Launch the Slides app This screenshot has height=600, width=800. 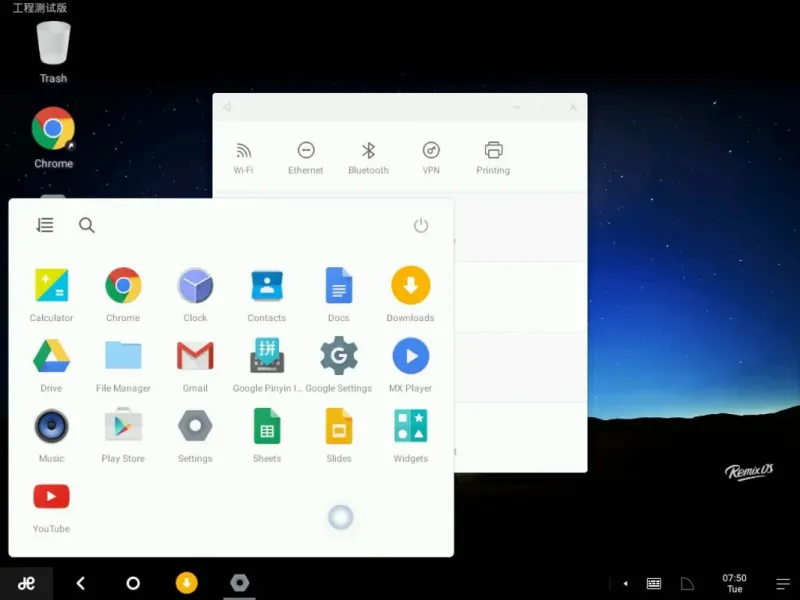(339, 435)
